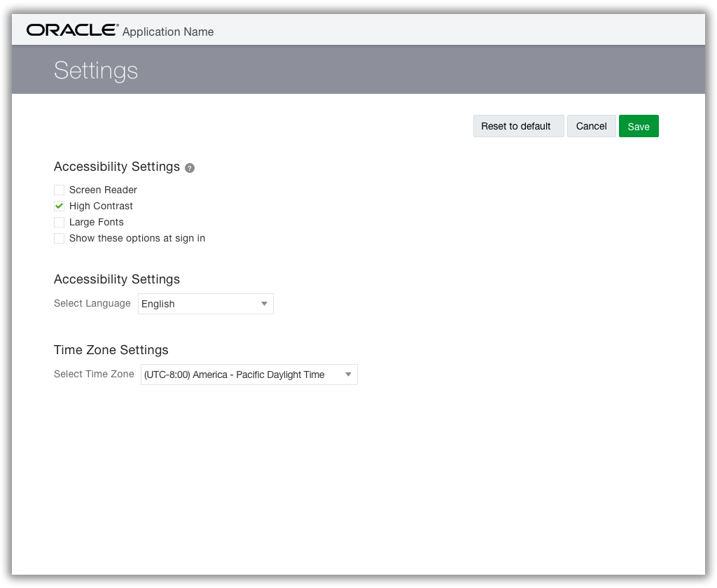The height and width of the screenshot is (588, 717).
Task: Enable the Large Fonts checkbox
Action: [60, 222]
